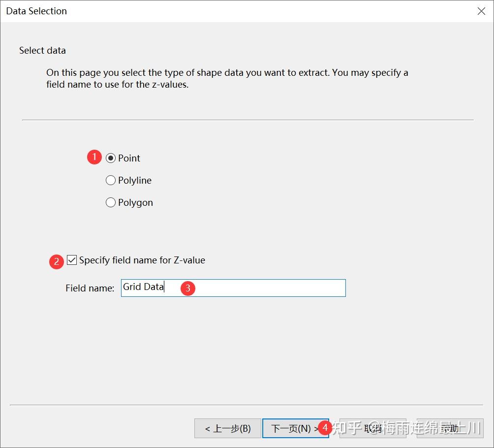Toggle Specify field name for Z-value checkbox
Screen dimensions: 494x448
point(72,260)
